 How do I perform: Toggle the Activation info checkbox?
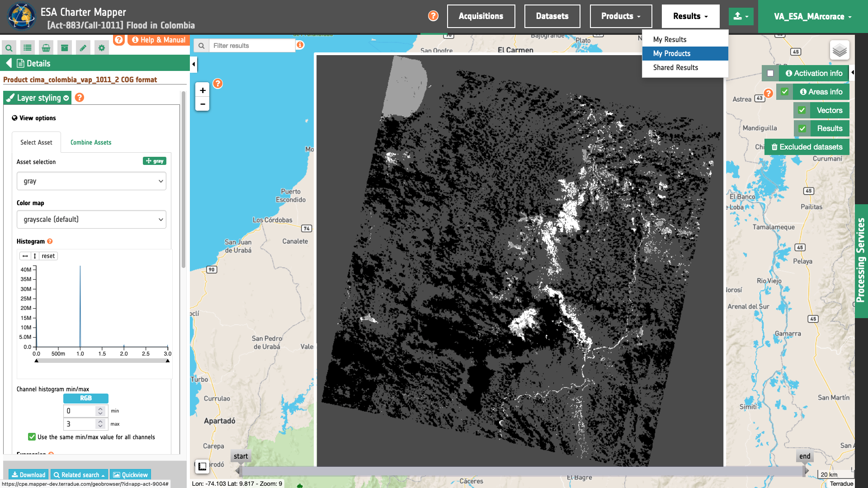pyautogui.click(x=770, y=73)
